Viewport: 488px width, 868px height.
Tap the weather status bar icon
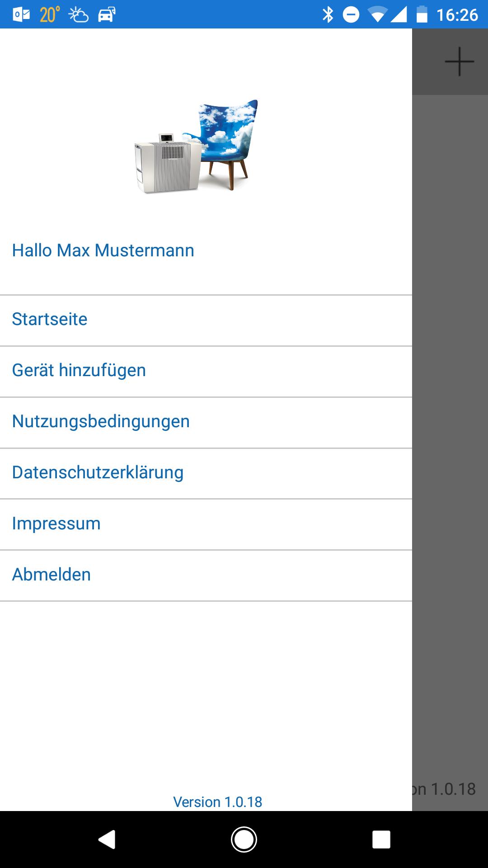[x=78, y=15]
